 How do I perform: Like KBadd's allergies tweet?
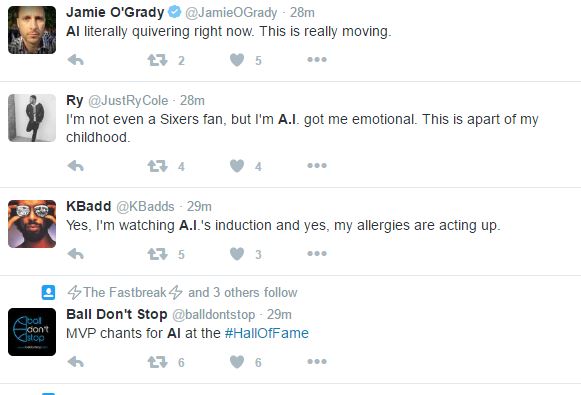237,254
